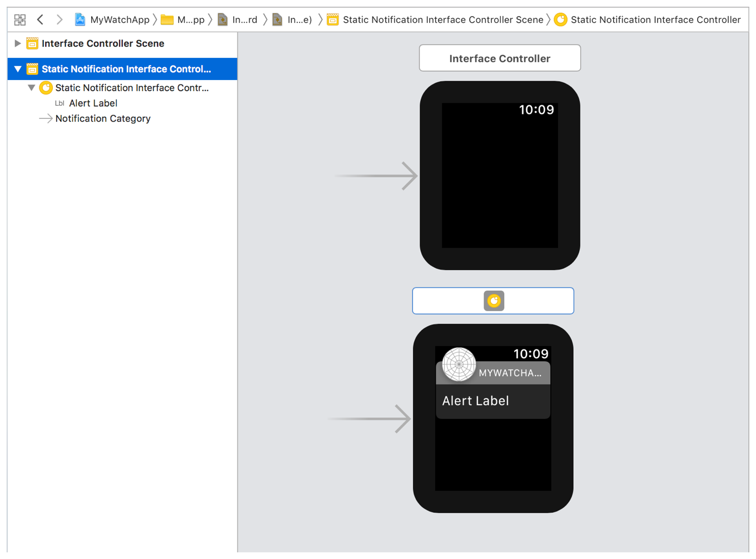The height and width of the screenshot is (559, 756).
Task: Go forward with the right chevron
Action: pos(59,20)
